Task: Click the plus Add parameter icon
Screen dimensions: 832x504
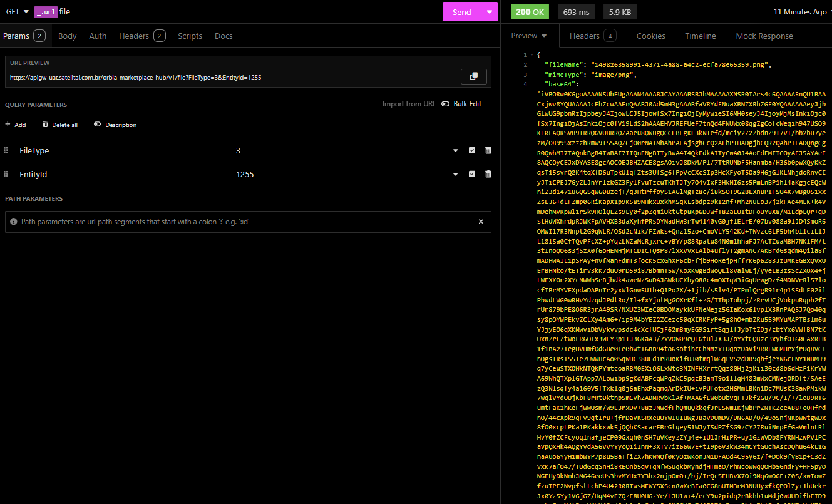Action: coord(8,125)
